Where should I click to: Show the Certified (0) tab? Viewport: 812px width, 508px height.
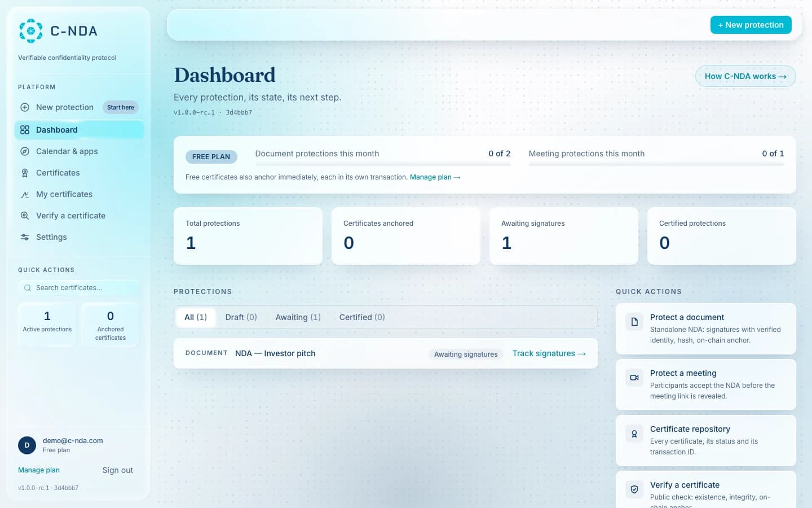click(x=362, y=317)
